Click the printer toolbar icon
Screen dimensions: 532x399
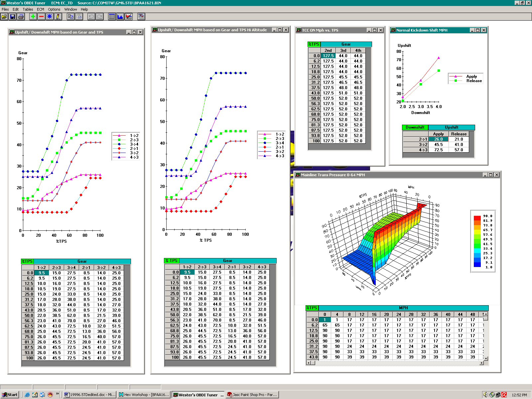21,17
